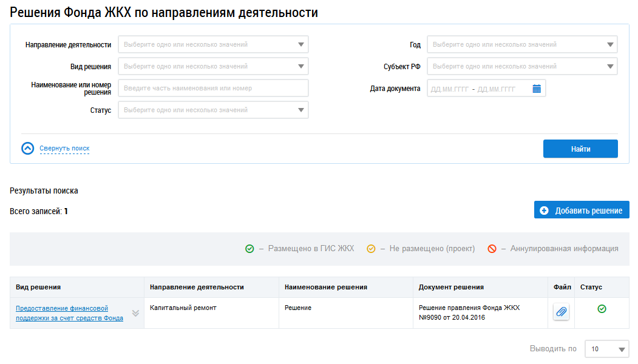Image resolution: width=638 pixels, height=364 pixels.
Task: Click the Наименование или номер решения field
Action: (x=213, y=88)
